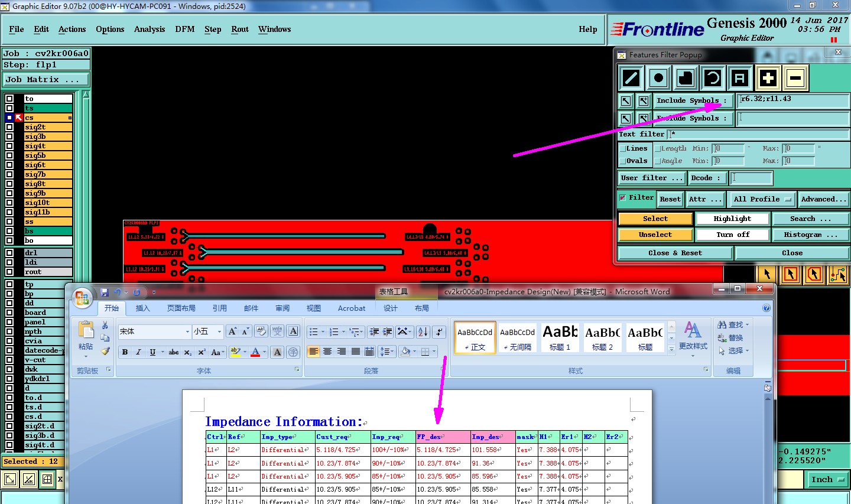The image size is (851, 504).
Task: Click the Cut scissors icon in Word
Action: 105,325
